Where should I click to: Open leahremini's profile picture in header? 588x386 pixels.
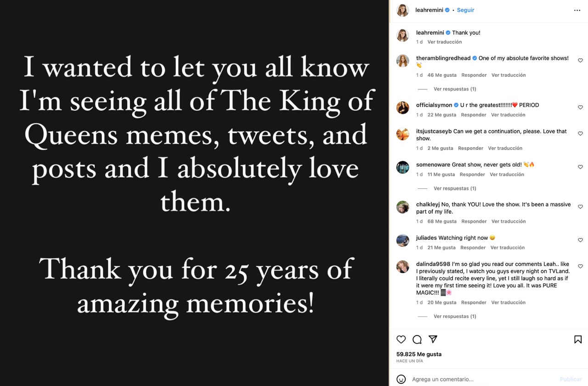click(403, 10)
